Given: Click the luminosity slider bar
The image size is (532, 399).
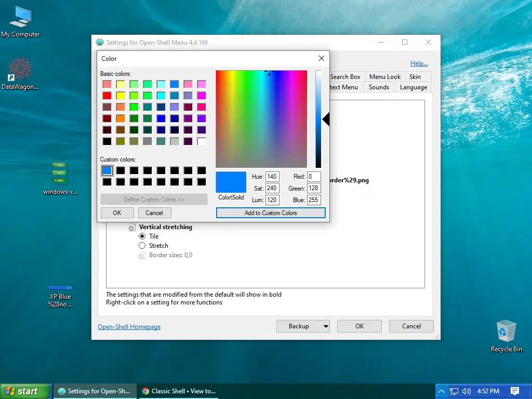Looking at the screenshot, I should click(318, 119).
